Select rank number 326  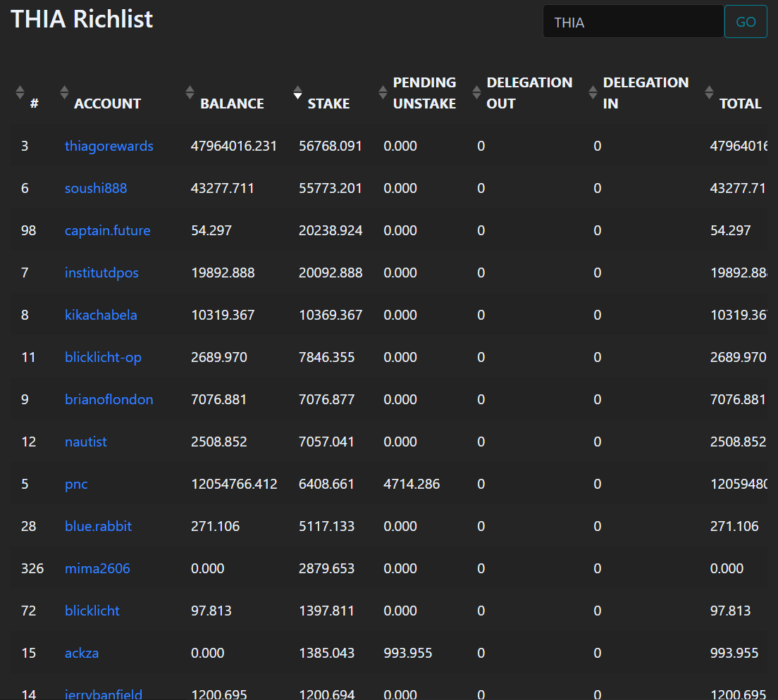32,568
